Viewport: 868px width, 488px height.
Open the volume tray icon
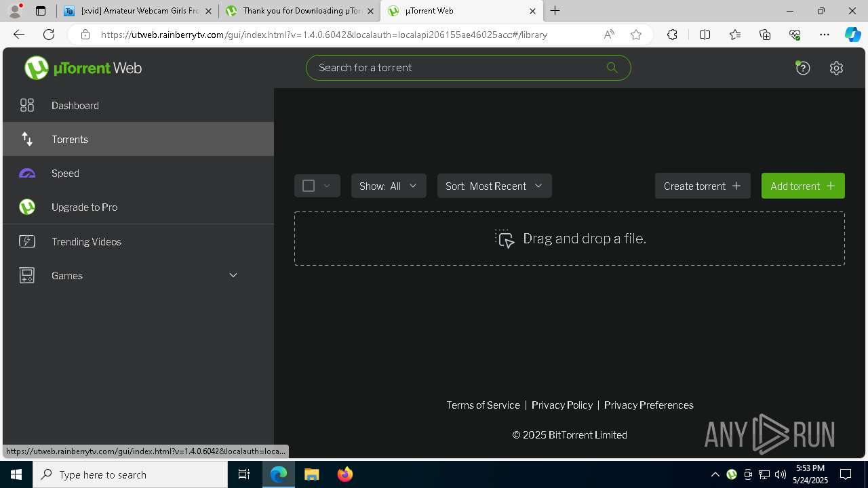(x=781, y=474)
